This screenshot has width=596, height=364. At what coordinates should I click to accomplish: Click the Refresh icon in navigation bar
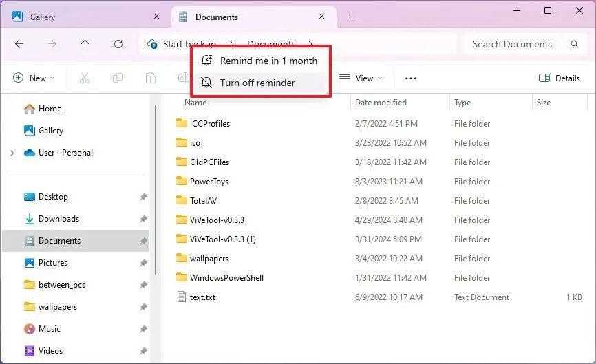(118, 44)
